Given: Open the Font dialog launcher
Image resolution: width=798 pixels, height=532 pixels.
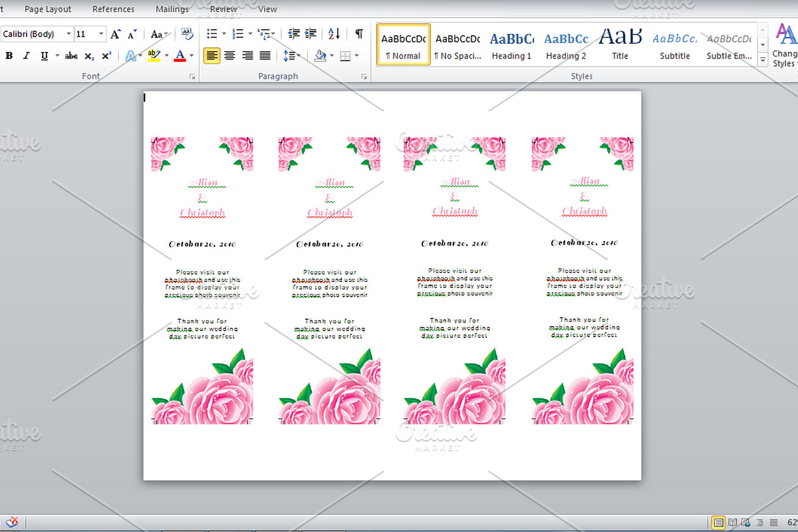Looking at the screenshot, I should coord(192,77).
